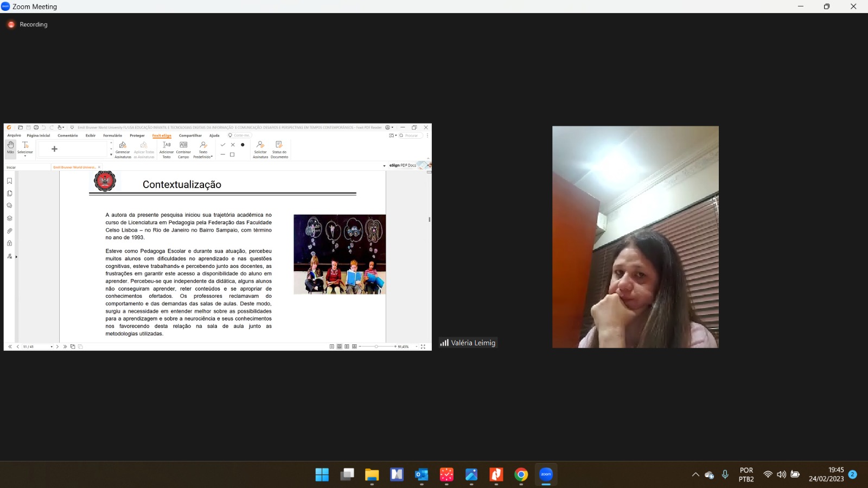Open the Arquivo menu
Image resolution: width=868 pixels, height=488 pixels.
click(14, 136)
